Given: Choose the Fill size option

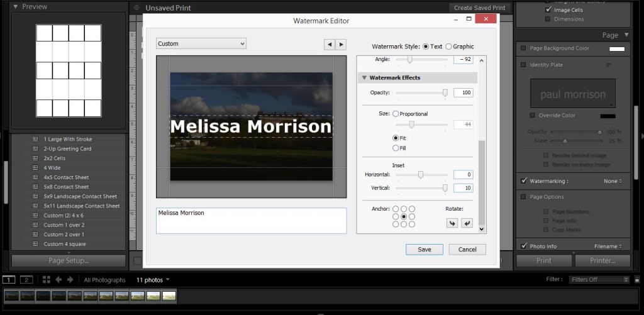Looking at the screenshot, I should click(396, 148).
